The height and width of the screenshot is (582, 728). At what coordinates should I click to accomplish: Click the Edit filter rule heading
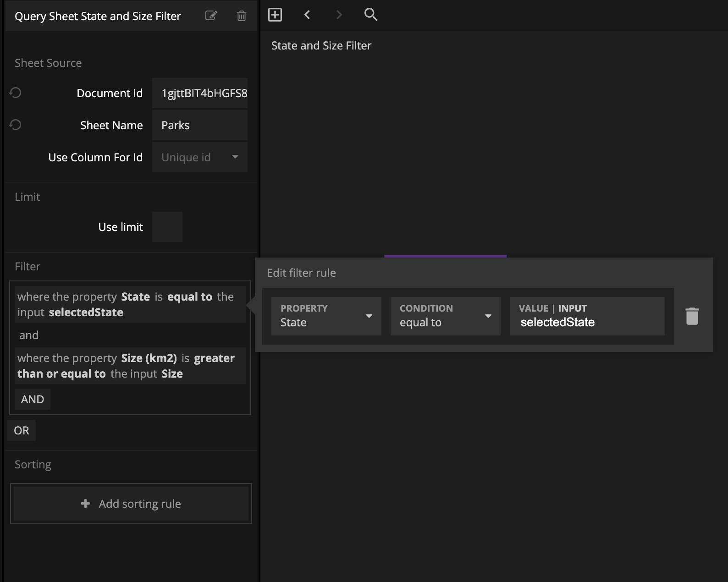301,273
